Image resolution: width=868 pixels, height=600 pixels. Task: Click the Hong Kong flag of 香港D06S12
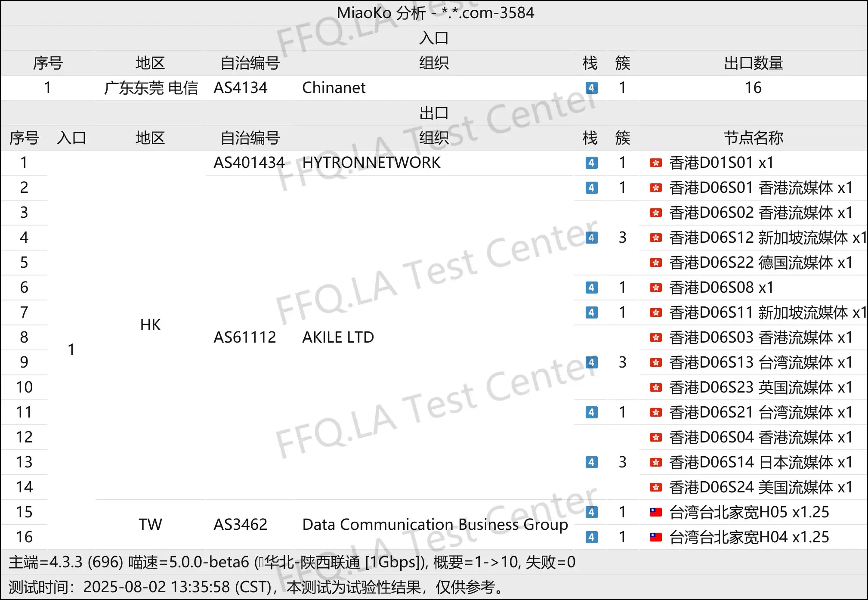tap(655, 238)
